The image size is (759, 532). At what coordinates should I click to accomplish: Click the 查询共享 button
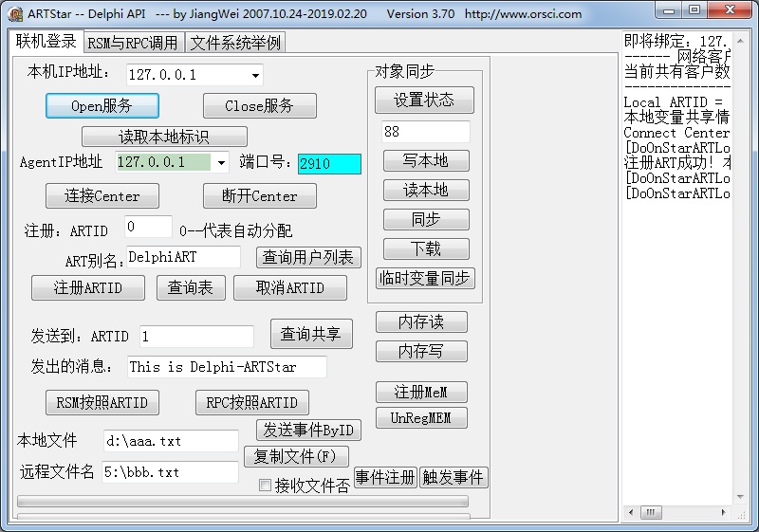tap(311, 334)
